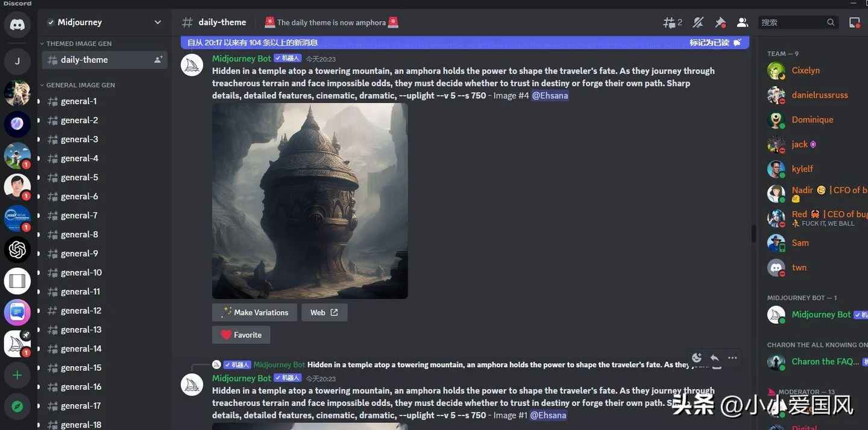Viewport: 868px width, 430px height.
Task: Open Charon the FAQ member entry
Action: (x=817, y=362)
